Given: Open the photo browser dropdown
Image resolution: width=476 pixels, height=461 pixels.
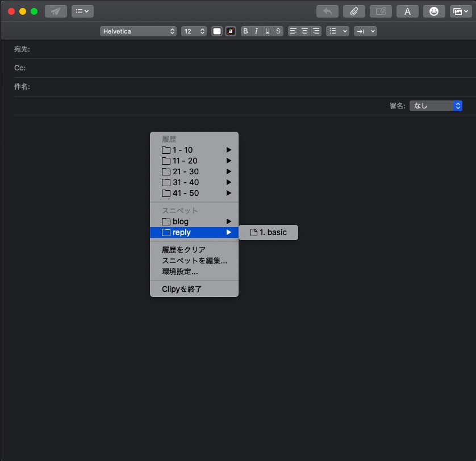Looking at the screenshot, I should 461,11.
